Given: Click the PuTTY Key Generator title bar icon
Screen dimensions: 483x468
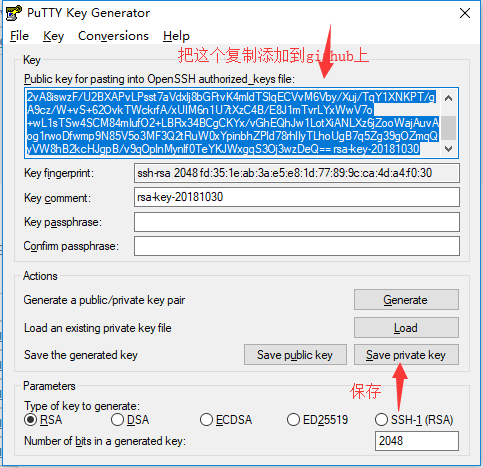Looking at the screenshot, I should tap(14, 13).
